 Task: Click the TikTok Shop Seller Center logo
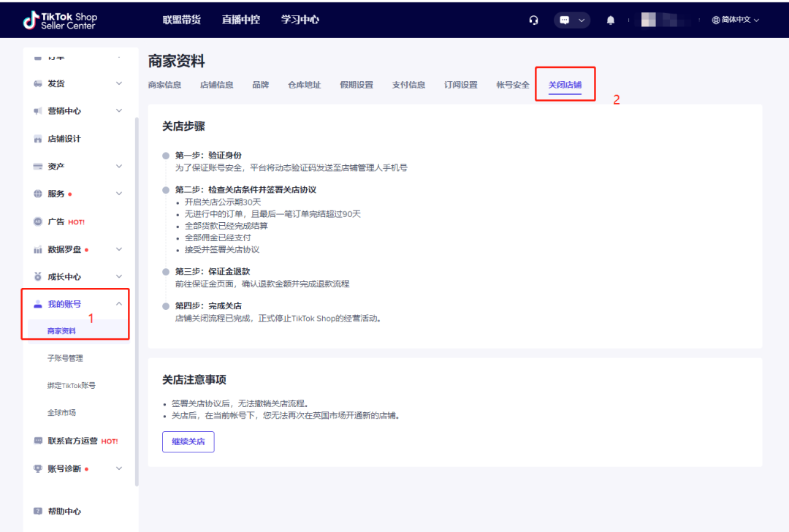pos(60,20)
